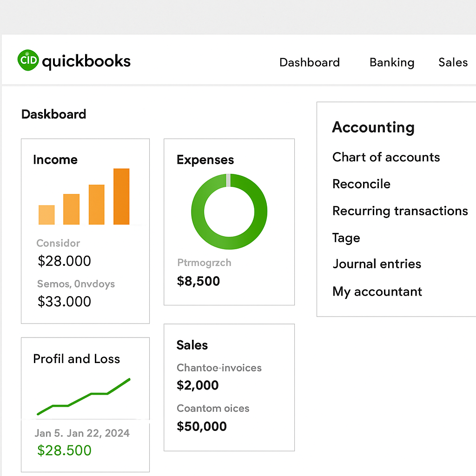Viewport: 476px width, 476px height.
Task: Open Chart of accounts
Action: [x=386, y=157]
